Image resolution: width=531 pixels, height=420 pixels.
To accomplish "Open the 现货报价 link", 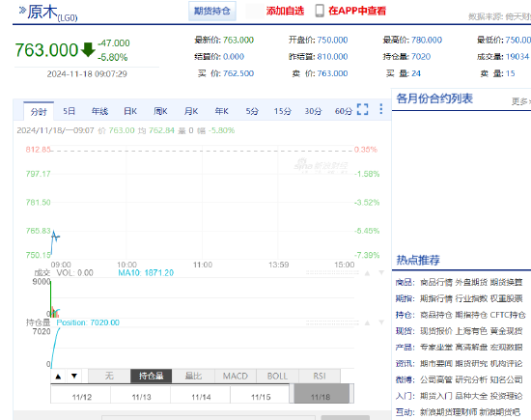I will (x=436, y=331).
